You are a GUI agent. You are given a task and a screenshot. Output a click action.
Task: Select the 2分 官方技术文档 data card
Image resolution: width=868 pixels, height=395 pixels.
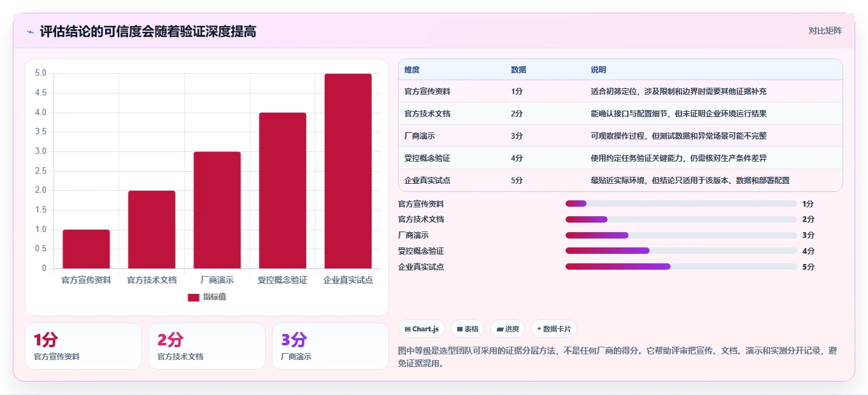[x=207, y=346]
